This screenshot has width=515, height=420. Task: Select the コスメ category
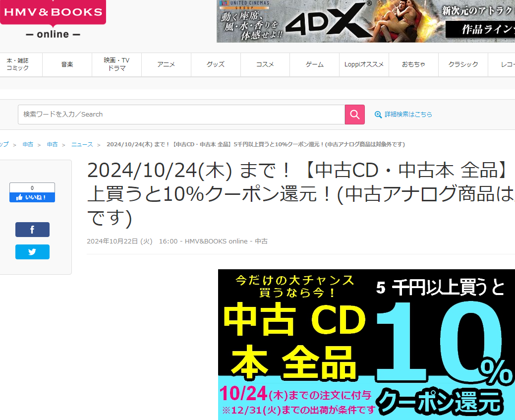click(x=265, y=64)
